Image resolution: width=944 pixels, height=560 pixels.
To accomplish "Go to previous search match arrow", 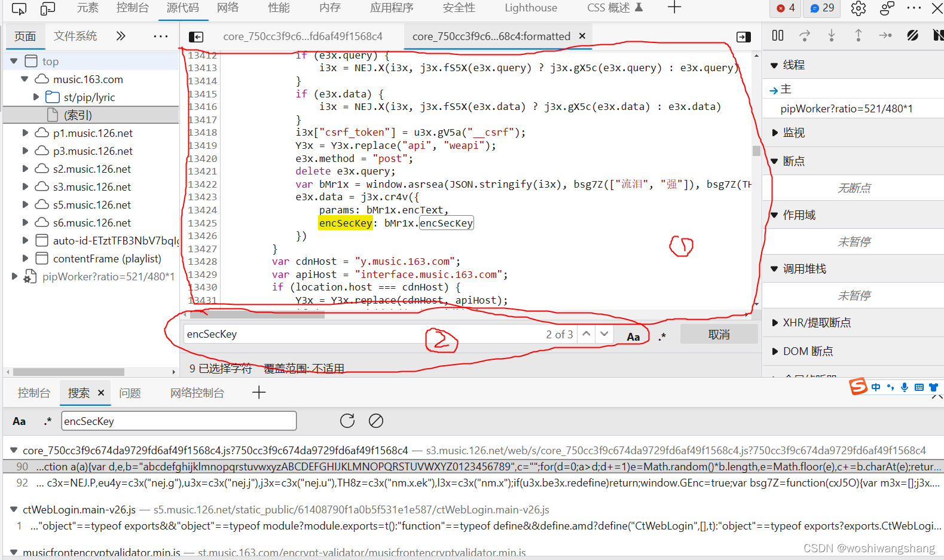I will pyautogui.click(x=586, y=334).
